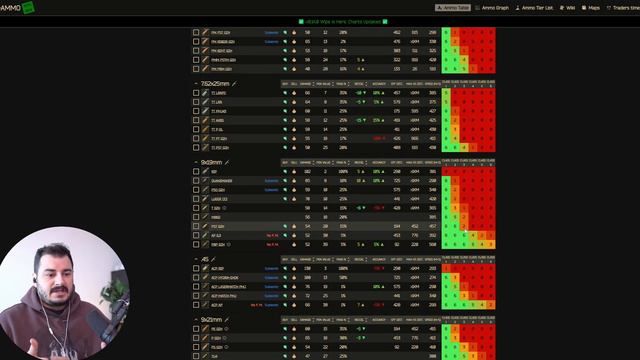Click the pencil icon beside 7.62x25mm
This screenshot has width=640, height=360.
(x=234, y=84)
